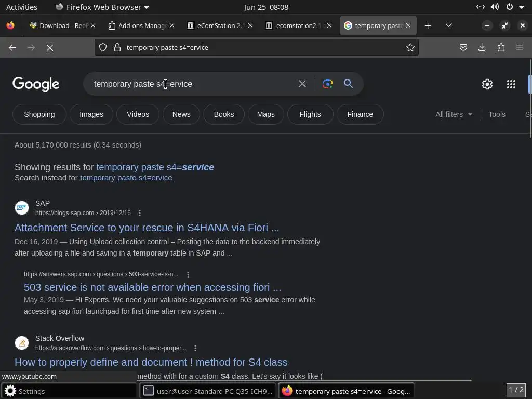Open the clock and calendar

[x=266, y=7]
